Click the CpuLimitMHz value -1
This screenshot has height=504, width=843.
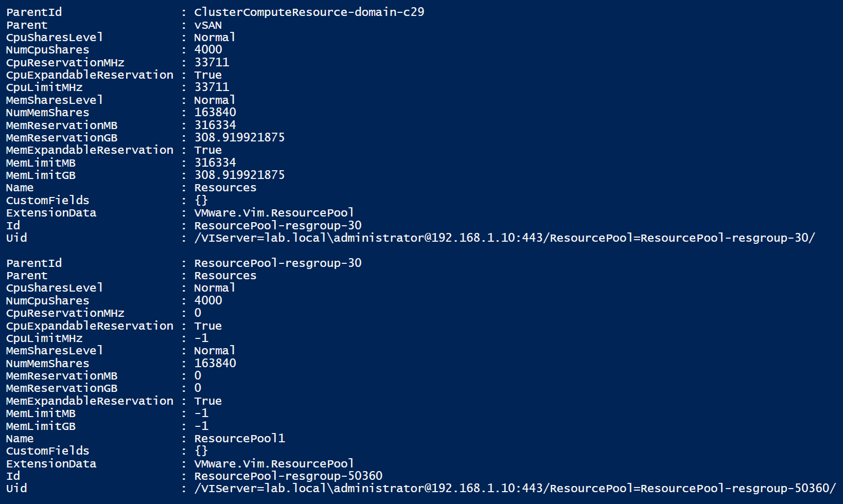pyautogui.click(x=201, y=338)
